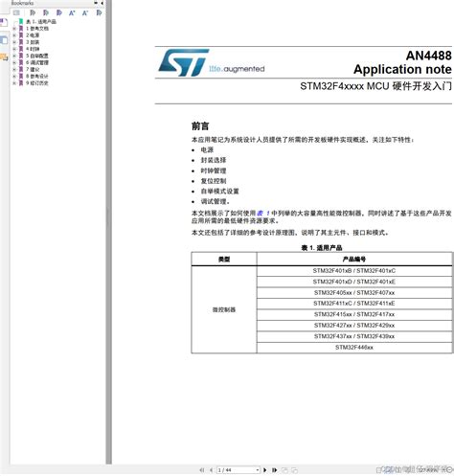Expand bookmark '6 调试管理'

[x=14, y=62]
